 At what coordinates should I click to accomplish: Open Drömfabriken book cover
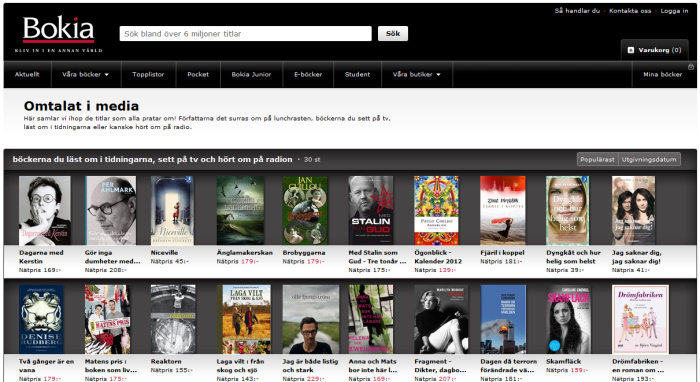coord(640,319)
